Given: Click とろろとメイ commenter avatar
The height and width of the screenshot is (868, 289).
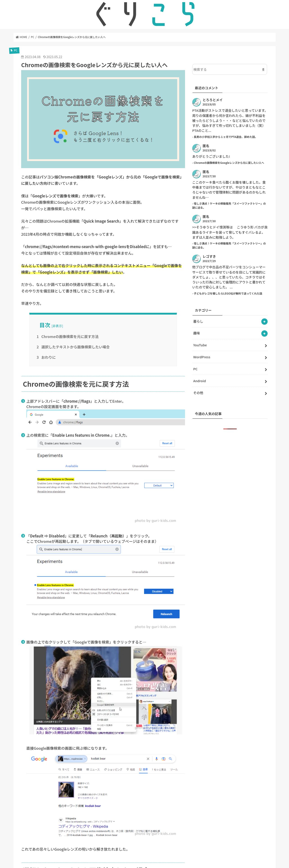Looking at the screenshot, I should [196, 102].
